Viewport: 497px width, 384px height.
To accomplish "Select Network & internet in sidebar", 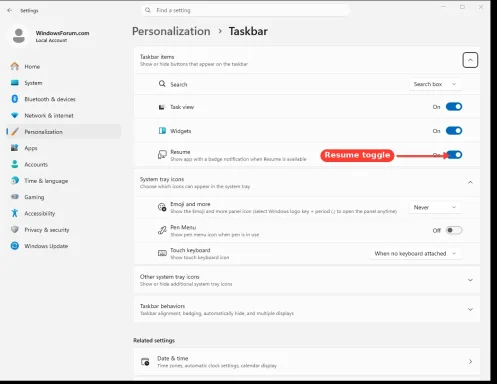I will [63, 115].
